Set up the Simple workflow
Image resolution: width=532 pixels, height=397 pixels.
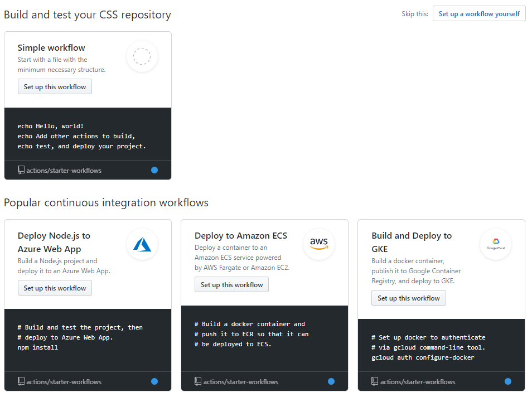click(x=55, y=87)
